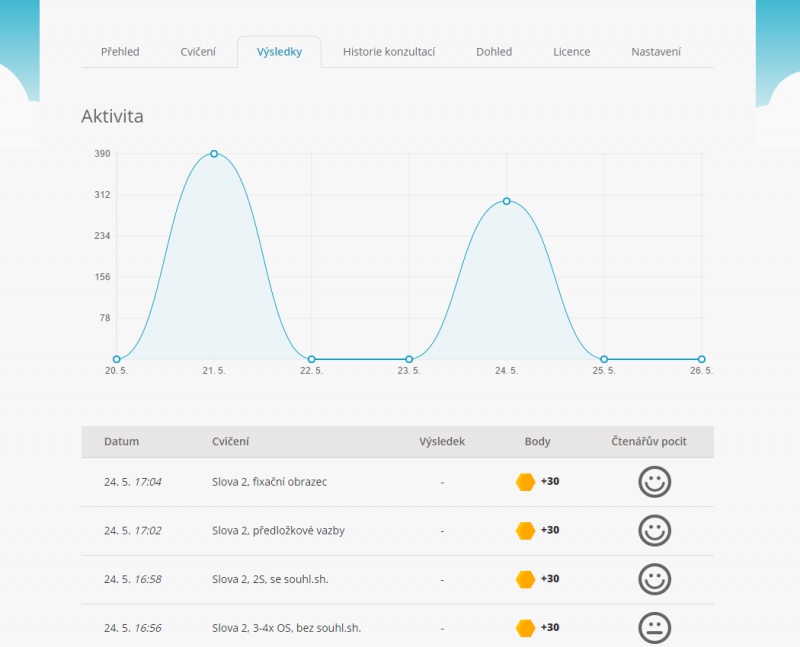Click the chart data point on 23. 5.

point(409,359)
